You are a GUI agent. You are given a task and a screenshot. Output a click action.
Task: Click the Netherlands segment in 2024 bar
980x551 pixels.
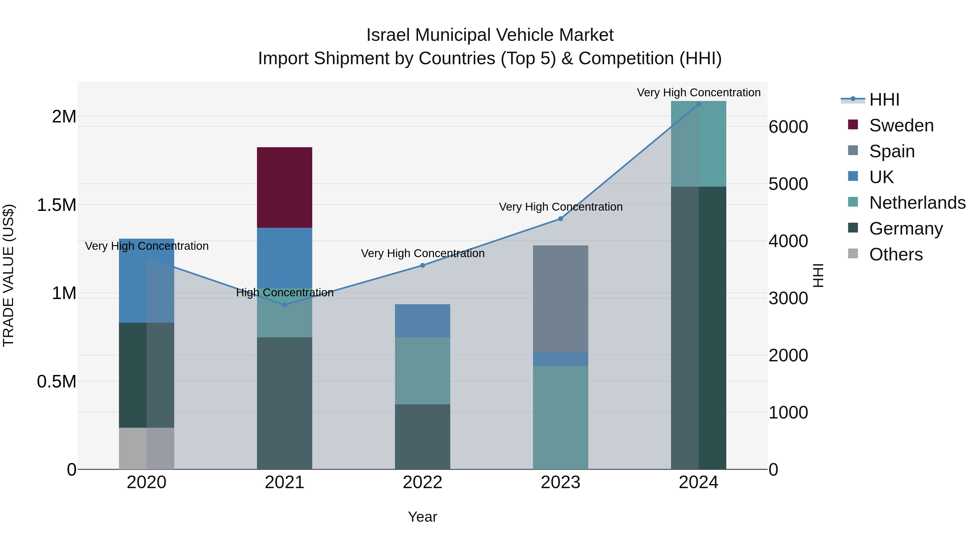click(699, 144)
